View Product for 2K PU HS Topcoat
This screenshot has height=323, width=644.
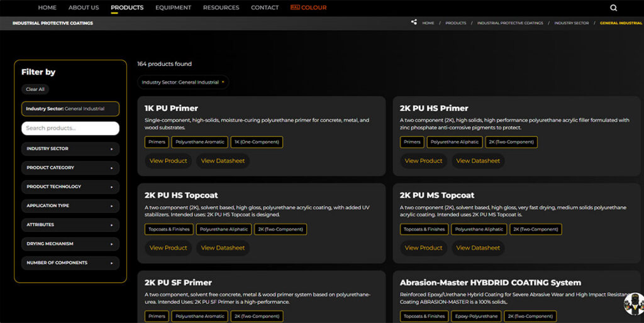click(169, 248)
